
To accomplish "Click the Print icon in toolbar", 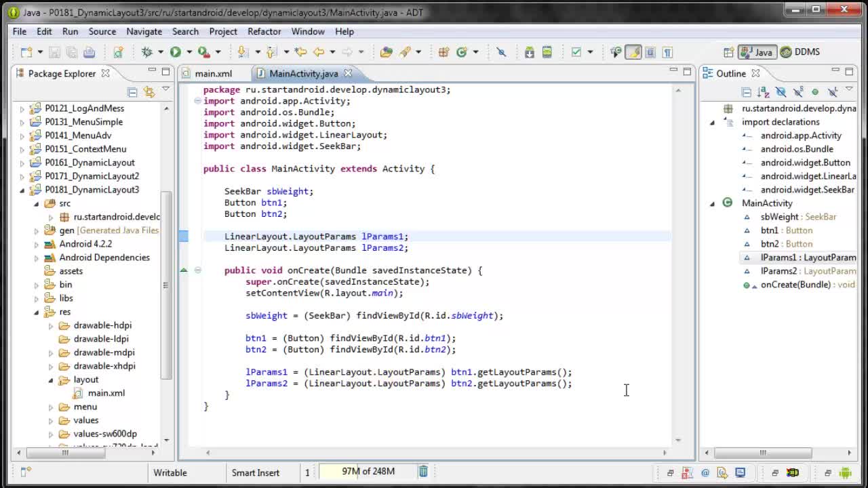I will pyautogui.click(x=89, y=52).
